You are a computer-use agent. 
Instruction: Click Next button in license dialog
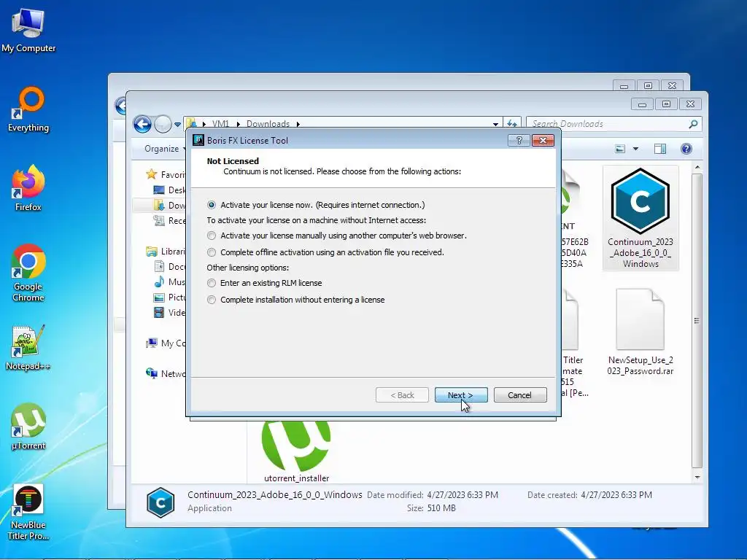(x=461, y=394)
